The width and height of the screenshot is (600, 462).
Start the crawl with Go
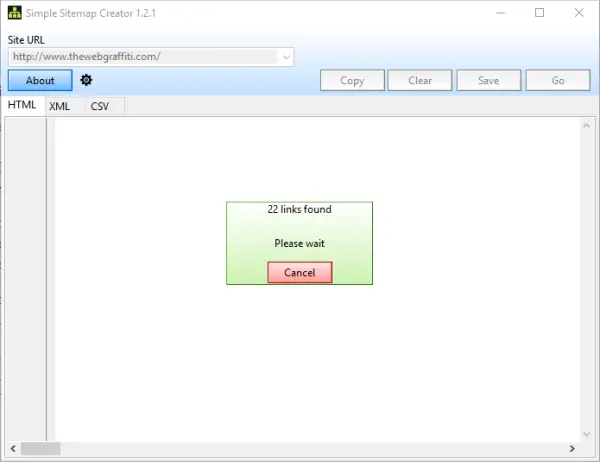(x=558, y=80)
